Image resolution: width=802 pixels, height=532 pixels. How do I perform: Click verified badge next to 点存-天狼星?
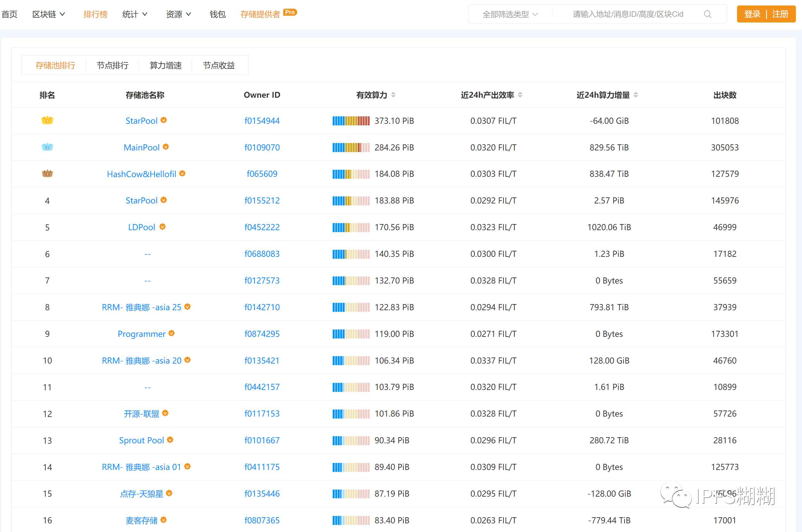click(x=169, y=493)
